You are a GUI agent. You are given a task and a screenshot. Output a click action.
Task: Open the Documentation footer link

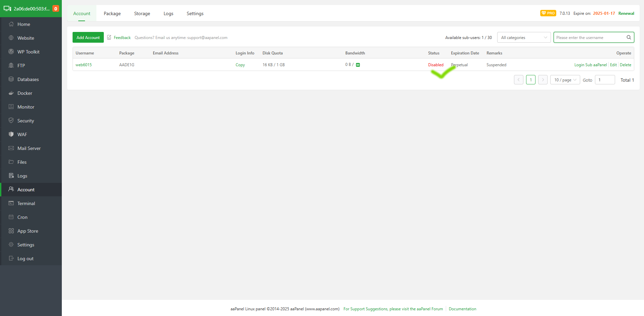pos(463,309)
